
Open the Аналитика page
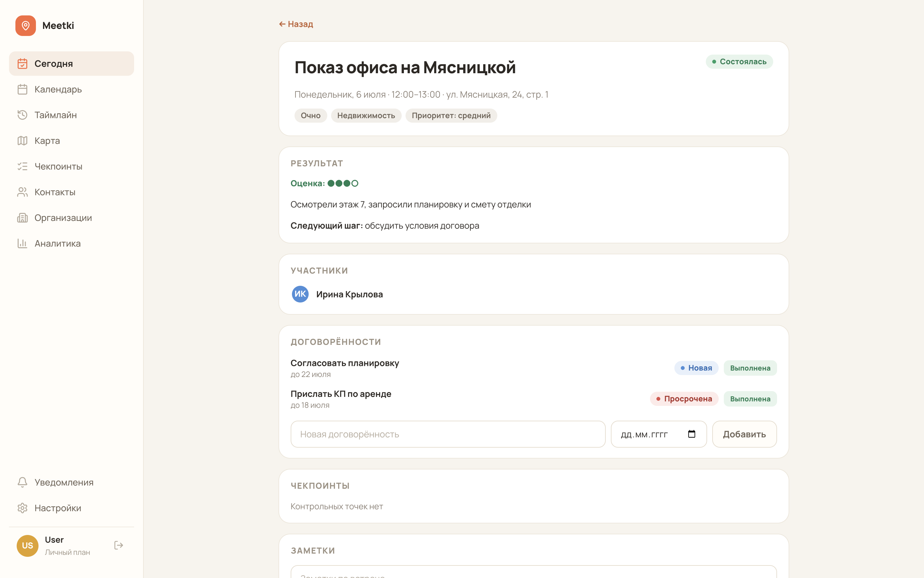point(72,243)
